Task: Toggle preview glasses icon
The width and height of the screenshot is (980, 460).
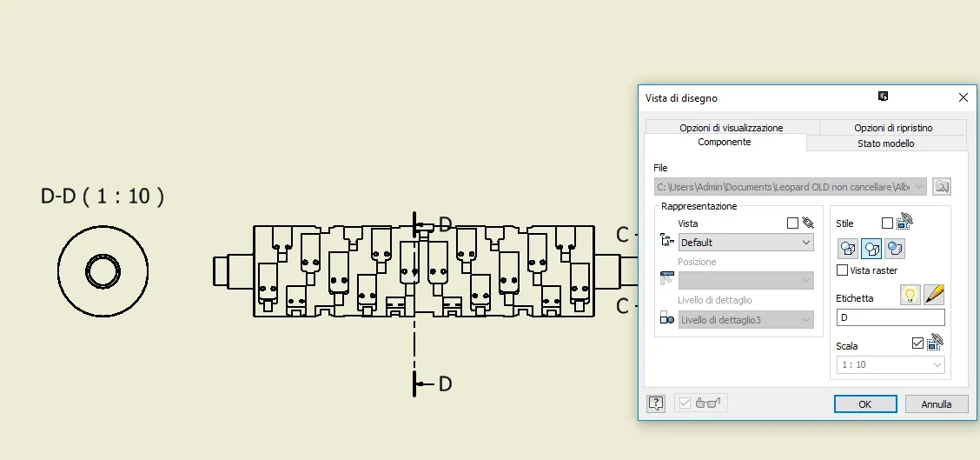Action: pos(708,403)
